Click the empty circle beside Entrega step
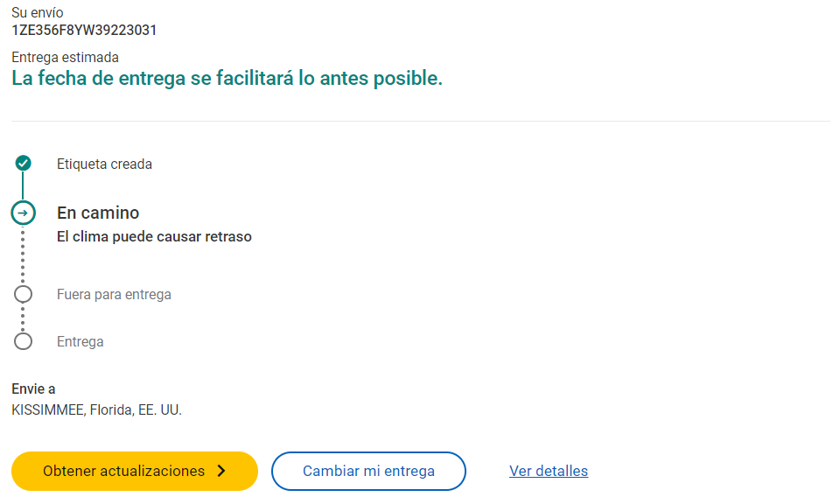Screen dimensions: 840x504 point(24,341)
